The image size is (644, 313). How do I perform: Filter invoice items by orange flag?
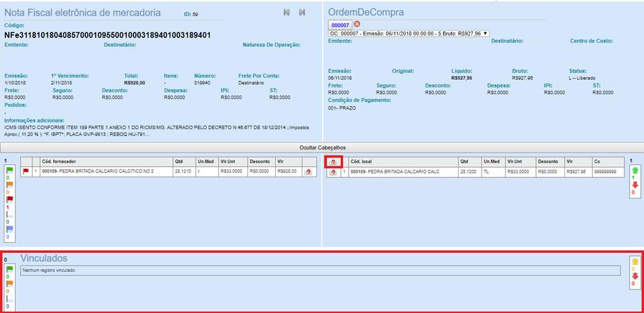[x=9, y=184]
